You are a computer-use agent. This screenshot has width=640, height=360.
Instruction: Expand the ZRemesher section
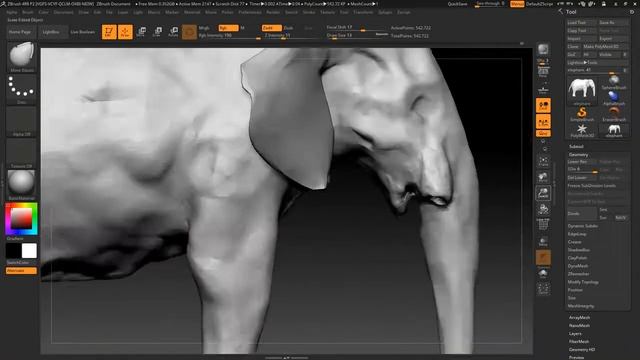pyautogui.click(x=578, y=274)
